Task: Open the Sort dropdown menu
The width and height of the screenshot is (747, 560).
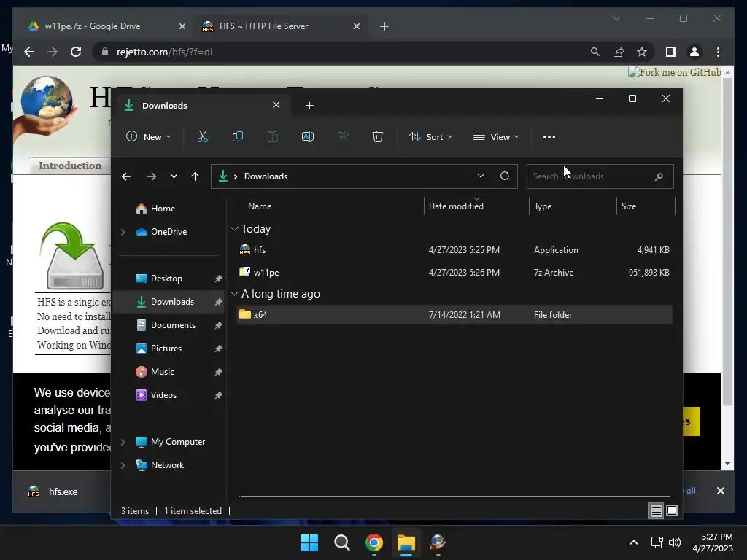Action: tap(430, 136)
